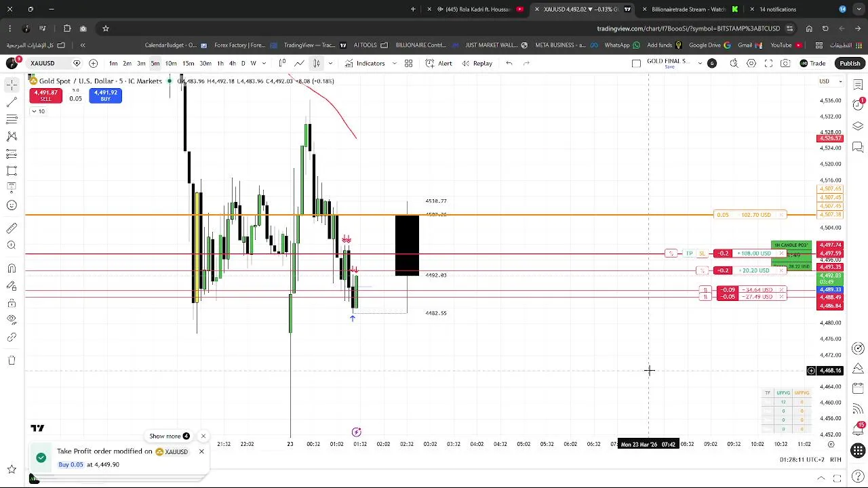Enter fullscreen chart mode
This screenshot has height=488, width=868.
[768, 63]
